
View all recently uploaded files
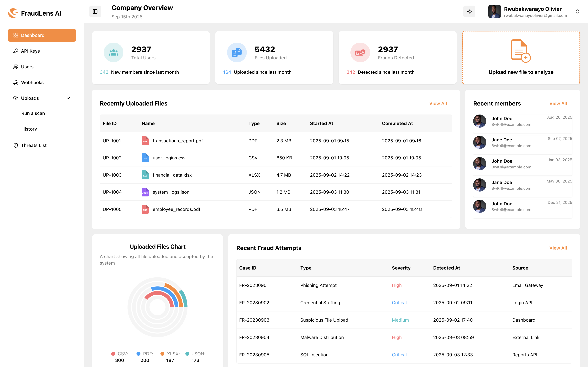click(438, 103)
